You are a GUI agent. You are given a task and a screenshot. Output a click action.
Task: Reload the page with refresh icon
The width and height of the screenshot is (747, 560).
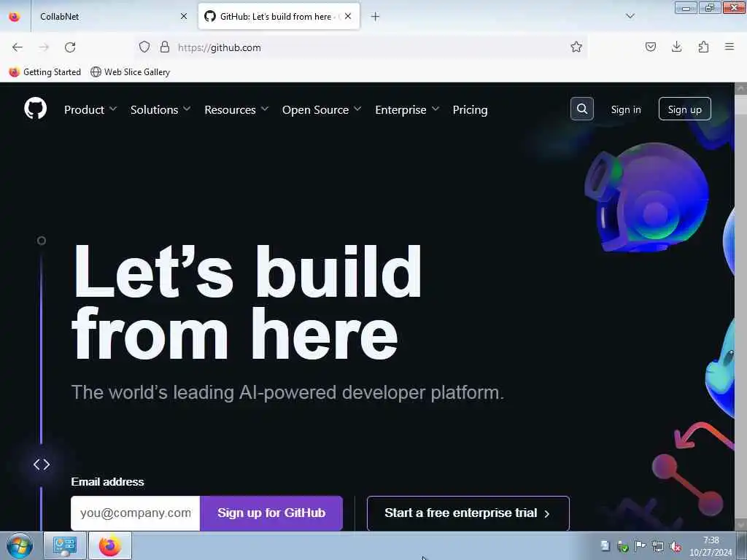(70, 47)
